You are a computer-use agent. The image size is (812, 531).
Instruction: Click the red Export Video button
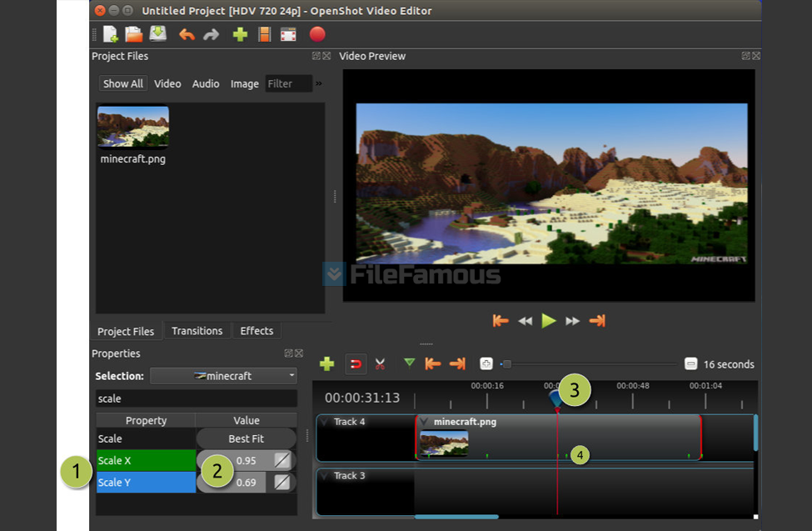pyautogui.click(x=317, y=34)
